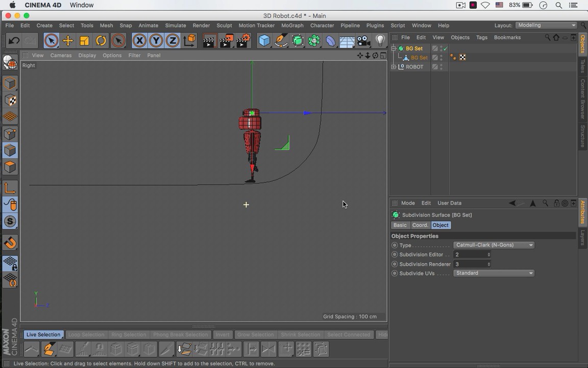Toggle the X axis lock
Viewport: 588px width, 368px height.
[139, 41]
